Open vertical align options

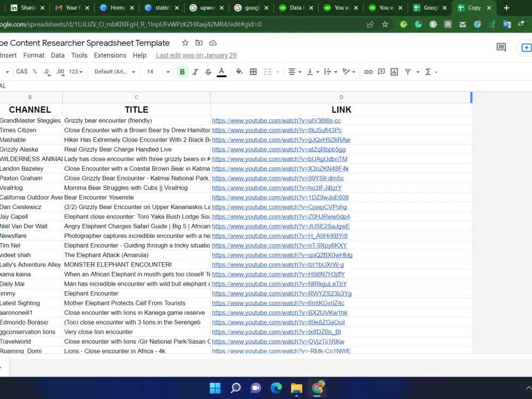click(x=312, y=72)
